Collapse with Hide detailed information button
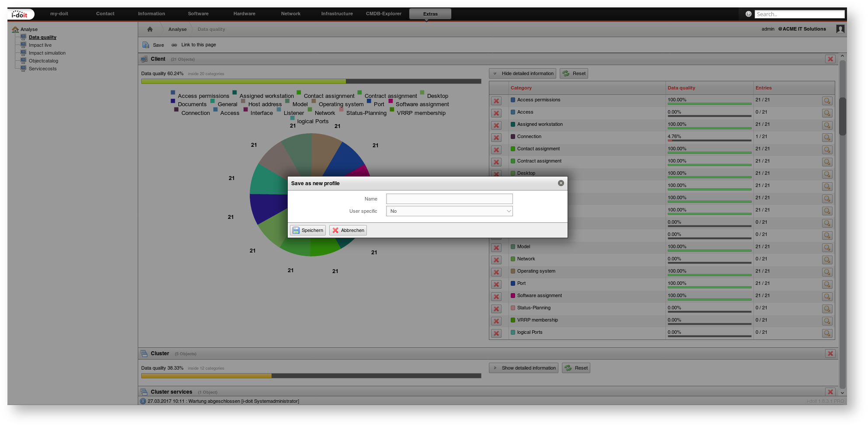 point(523,73)
